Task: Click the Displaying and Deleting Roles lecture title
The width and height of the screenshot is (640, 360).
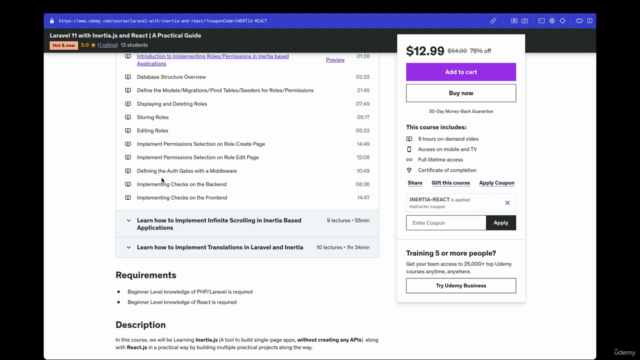Action: coord(172,104)
